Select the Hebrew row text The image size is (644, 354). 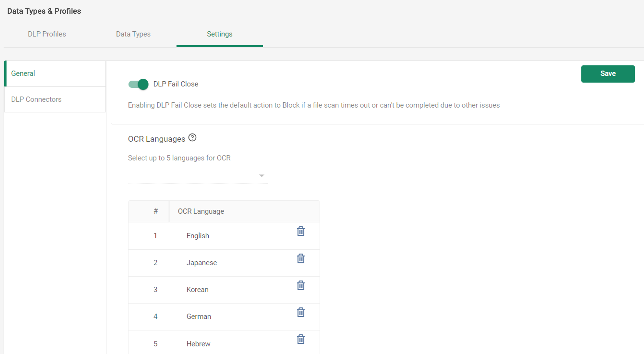point(198,344)
